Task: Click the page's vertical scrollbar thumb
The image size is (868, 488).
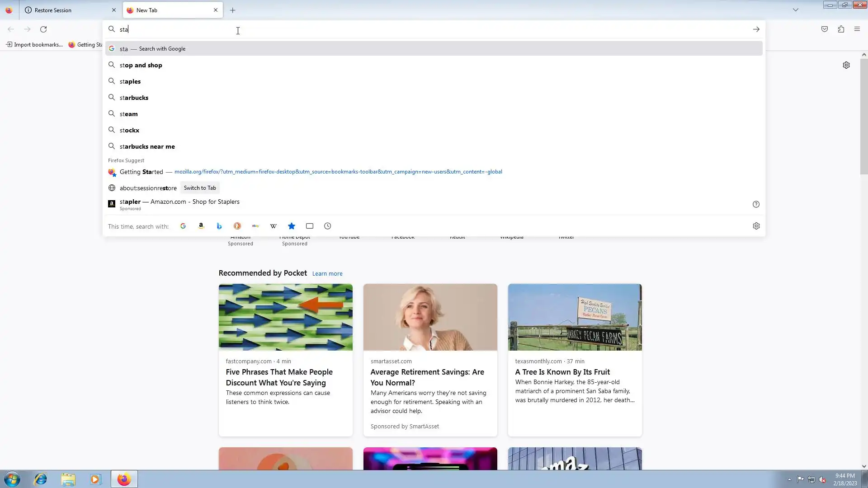Action: tap(864, 116)
